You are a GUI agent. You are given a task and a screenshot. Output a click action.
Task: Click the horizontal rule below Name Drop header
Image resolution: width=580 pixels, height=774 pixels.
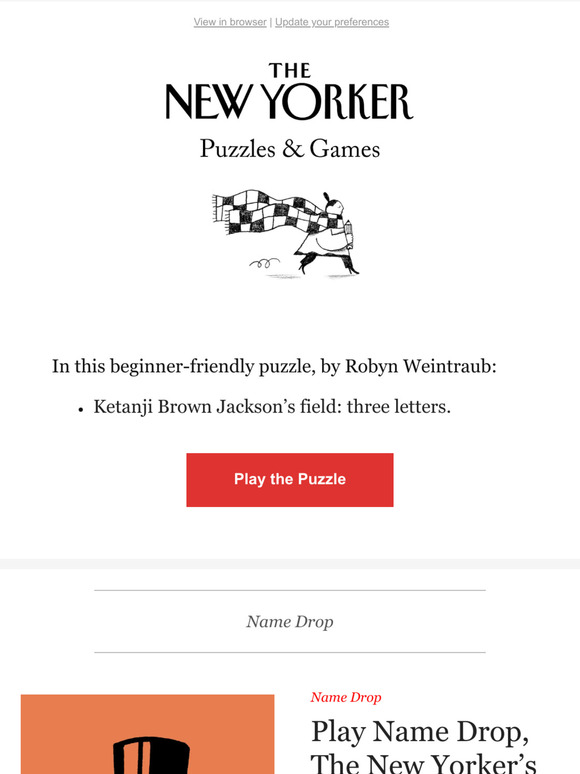pyautogui.click(x=290, y=653)
